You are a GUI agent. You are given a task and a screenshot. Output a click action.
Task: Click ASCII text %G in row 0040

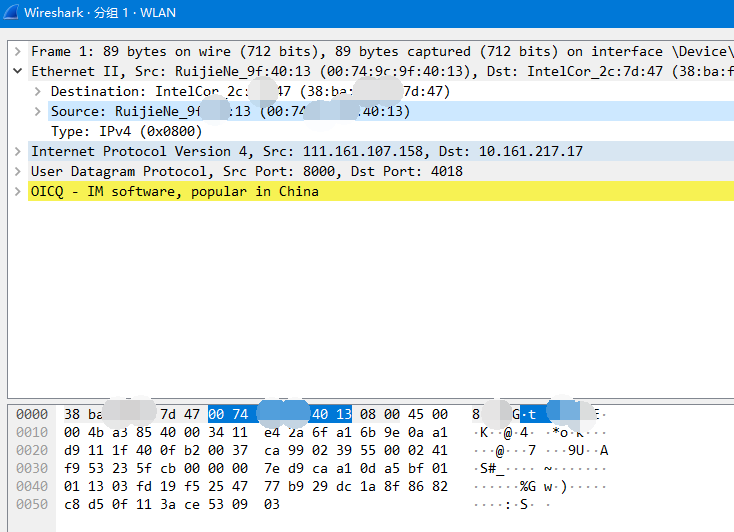pyautogui.click(x=528, y=487)
